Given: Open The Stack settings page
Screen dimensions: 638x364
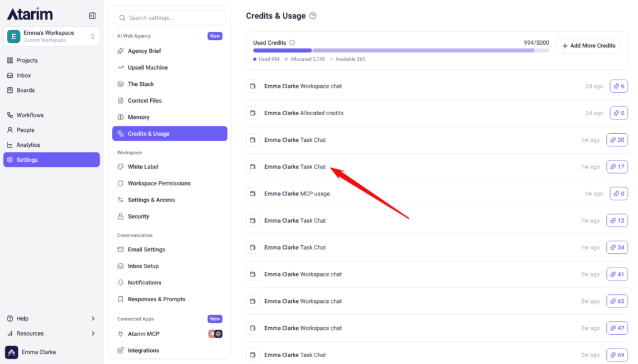Looking at the screenshot, I should 141,84.
